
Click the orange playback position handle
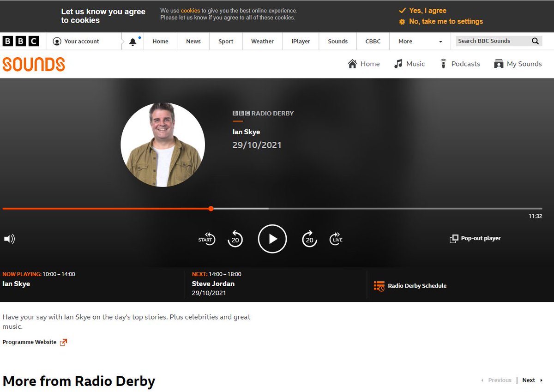[211, 209]
